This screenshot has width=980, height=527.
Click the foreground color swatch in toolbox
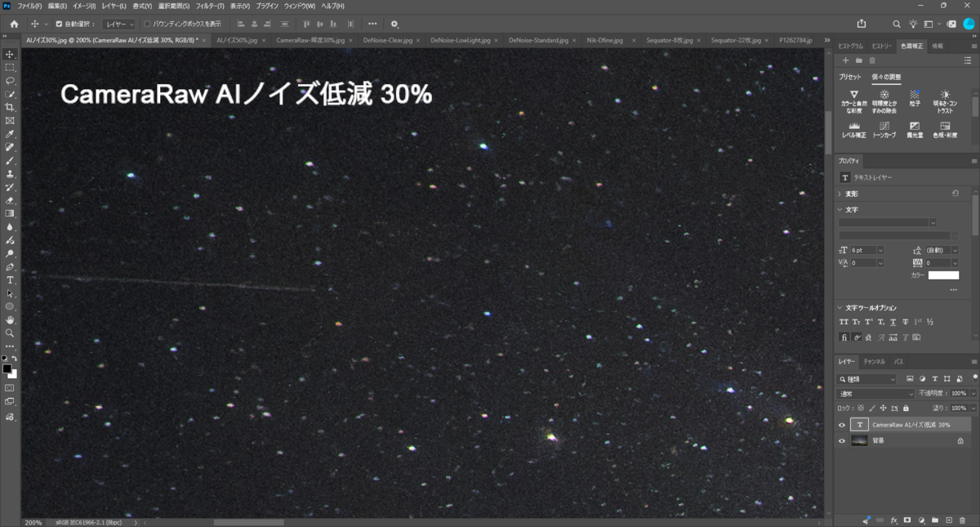[x=7, y=368]
